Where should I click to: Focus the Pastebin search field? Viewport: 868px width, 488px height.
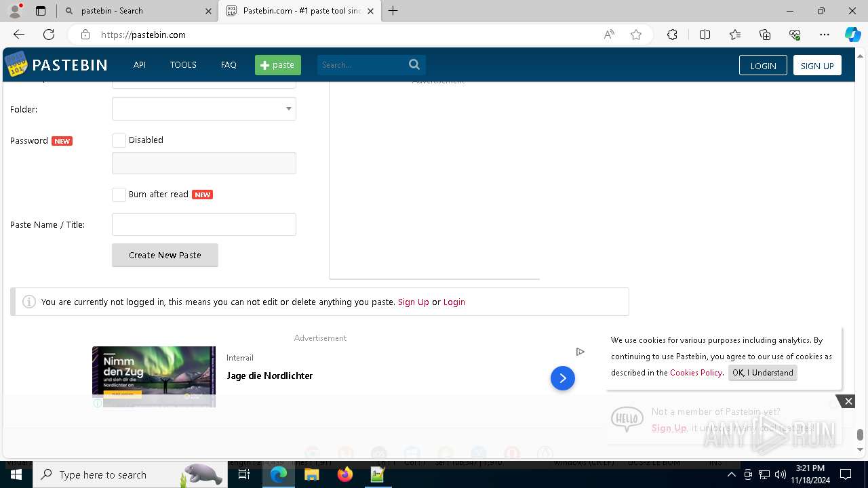tap(362, 65)
